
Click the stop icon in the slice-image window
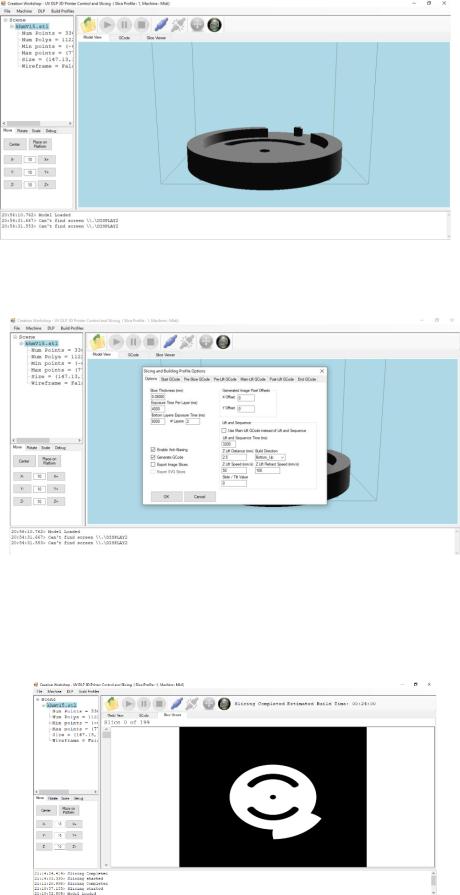(x=160, y=703)
